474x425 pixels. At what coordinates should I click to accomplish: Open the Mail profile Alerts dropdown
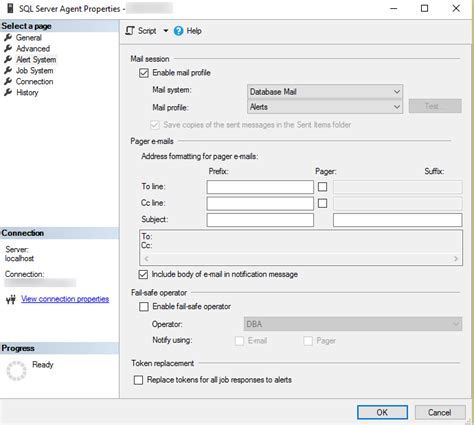[x=325, y=107]
